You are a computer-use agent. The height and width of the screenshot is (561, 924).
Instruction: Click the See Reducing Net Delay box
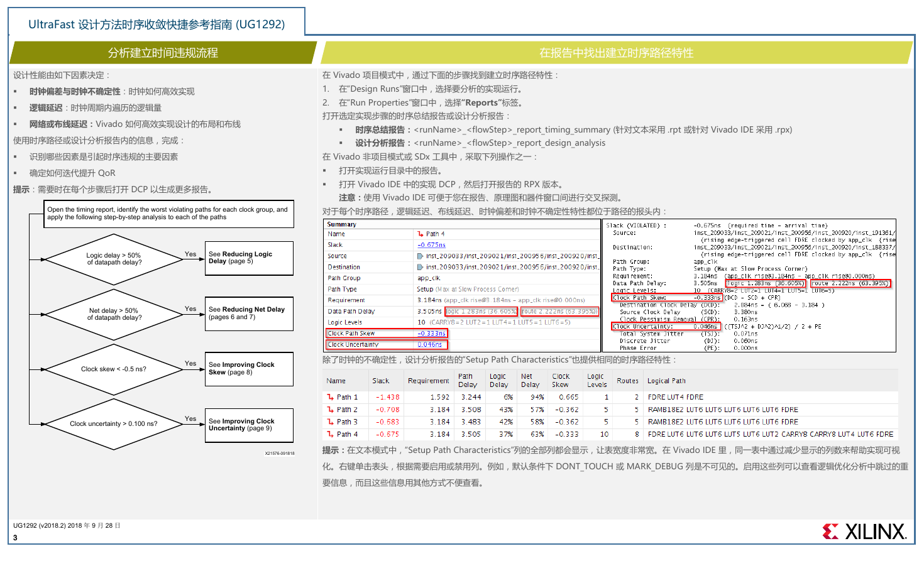(249, 313)
